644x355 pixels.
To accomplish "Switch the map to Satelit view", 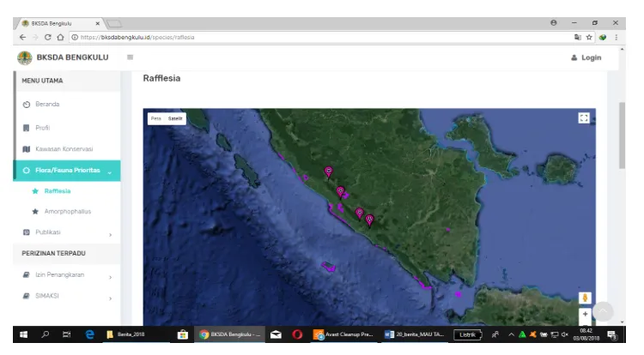I will [x=175, y=118].
